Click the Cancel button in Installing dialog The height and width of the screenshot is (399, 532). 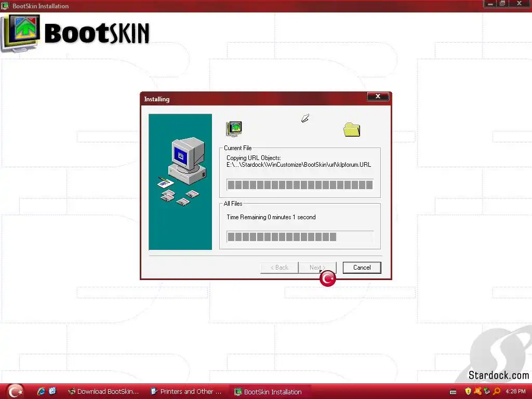[362, 268]
